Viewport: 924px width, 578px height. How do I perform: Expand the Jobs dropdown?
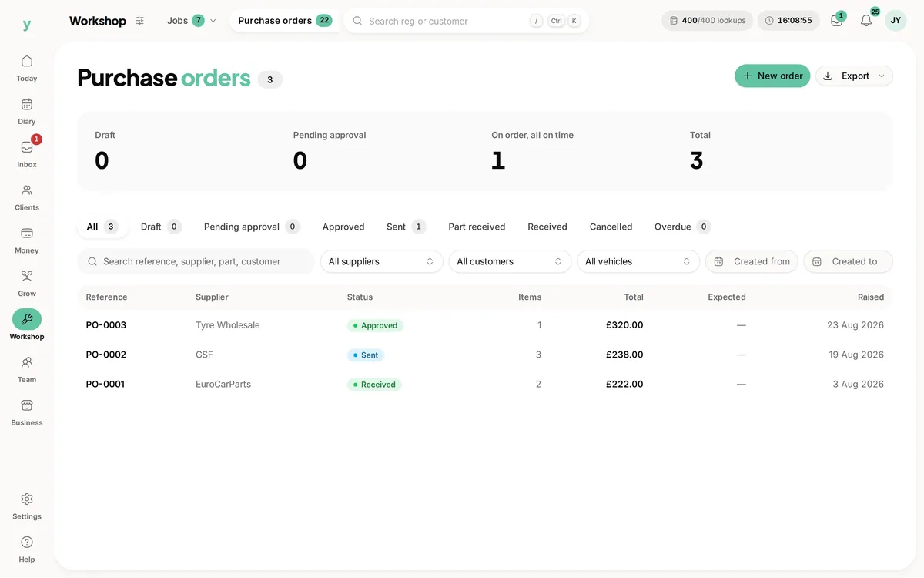pyautogui.click(x=191, y=21)
